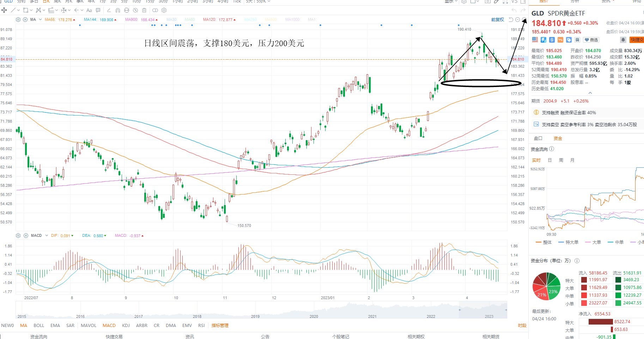The height and width of the screenshot is (339, 644).
Task: Open 资讯 news bottom link
Action: click(x=190, y=337)
